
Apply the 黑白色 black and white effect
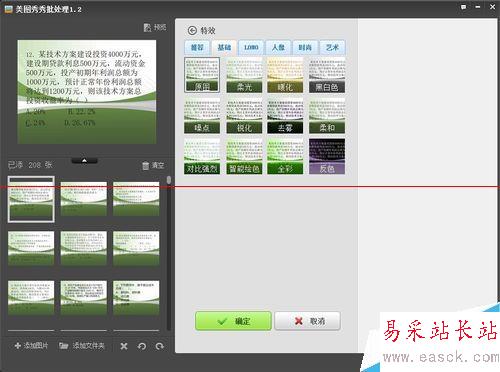click(x=327, y=75)
